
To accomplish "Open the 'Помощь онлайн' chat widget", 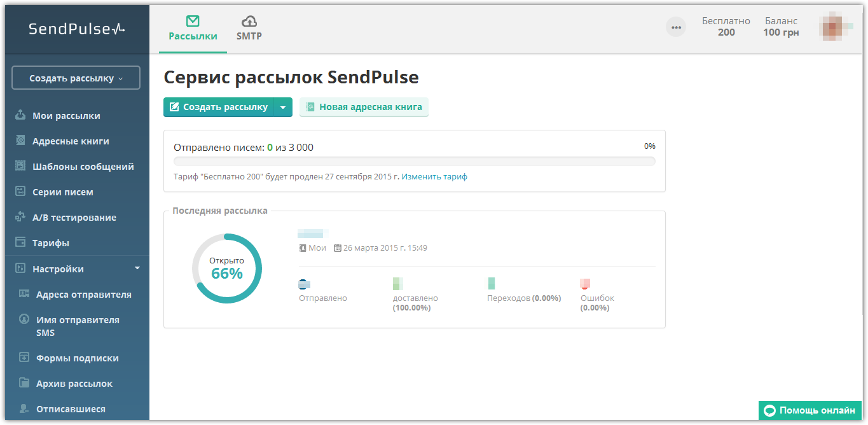I will click(810, 410).
